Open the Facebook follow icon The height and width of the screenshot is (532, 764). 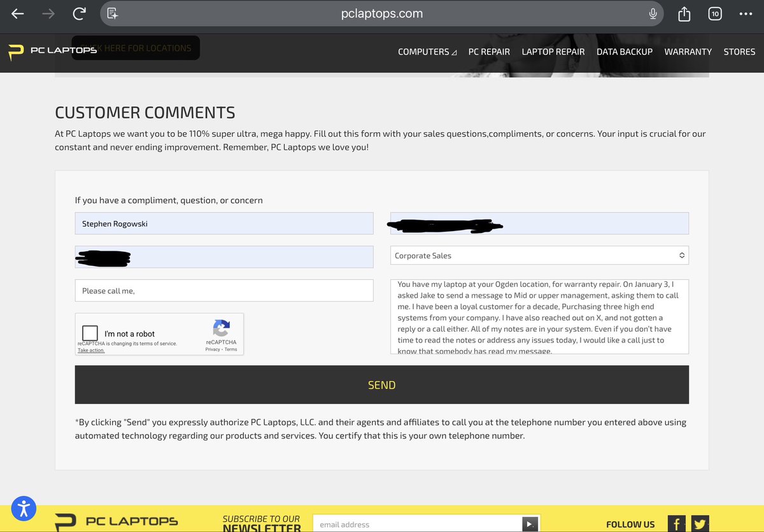[x=677, y=524]
